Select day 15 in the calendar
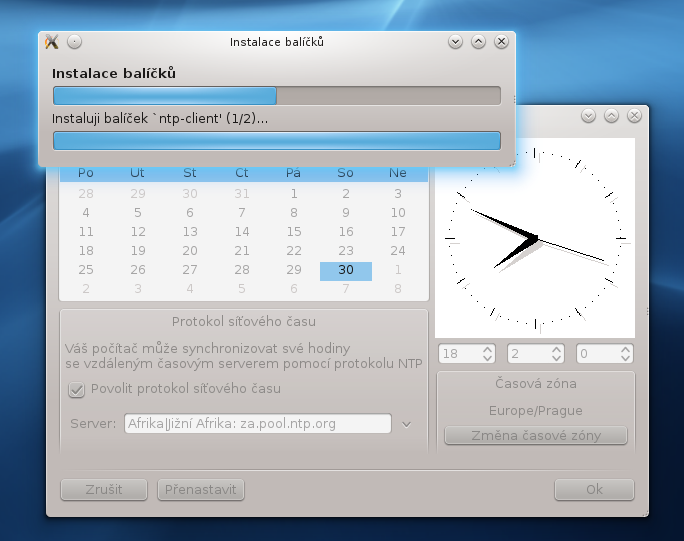684x541 pixels. click(x=294, y=232)
